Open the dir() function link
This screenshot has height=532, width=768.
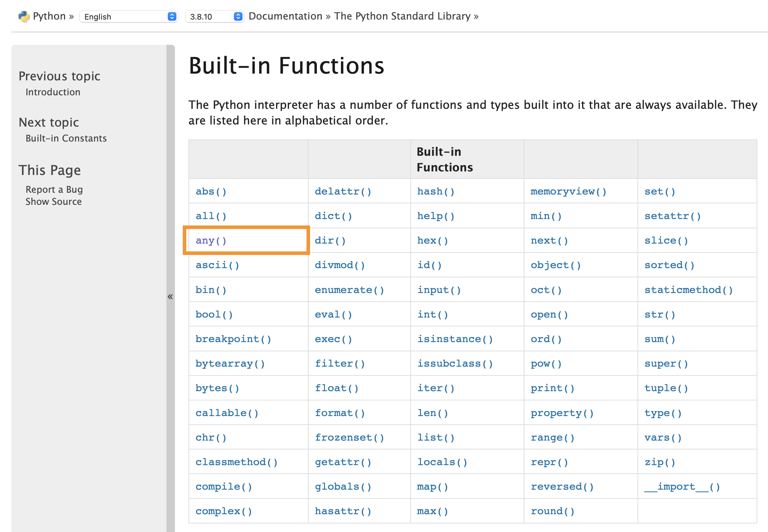pyautogui.click(x=330, y=240)
